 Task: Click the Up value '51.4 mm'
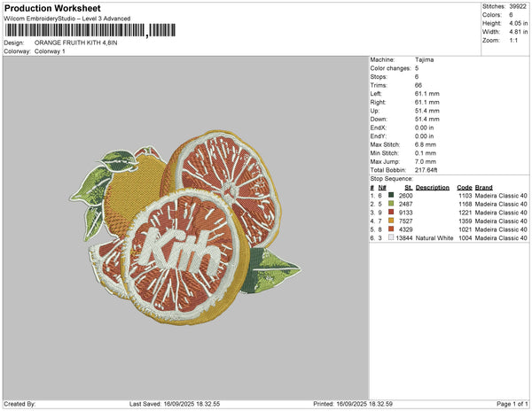point(426,111)
